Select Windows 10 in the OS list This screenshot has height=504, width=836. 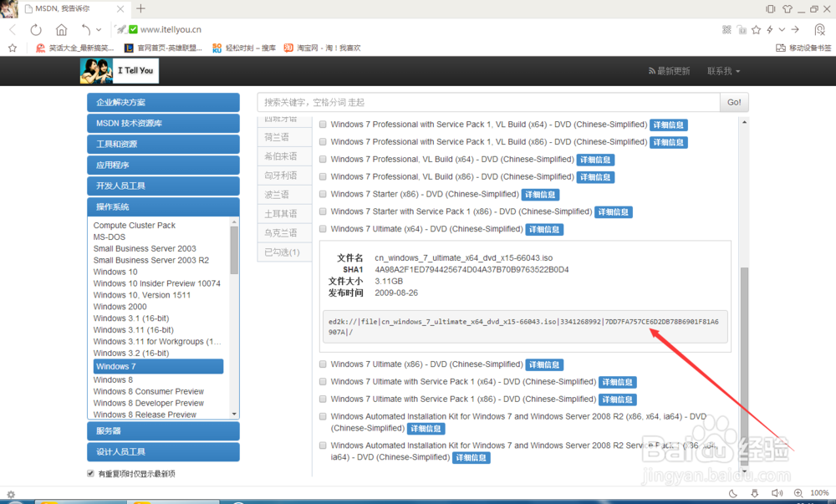click(x=115, y=272)
